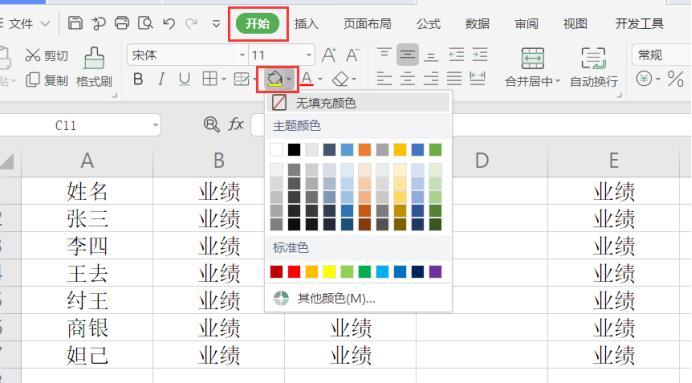Select column D header
Screen dimensions: 692x383
pyautogui.click(x=482, y=161)
